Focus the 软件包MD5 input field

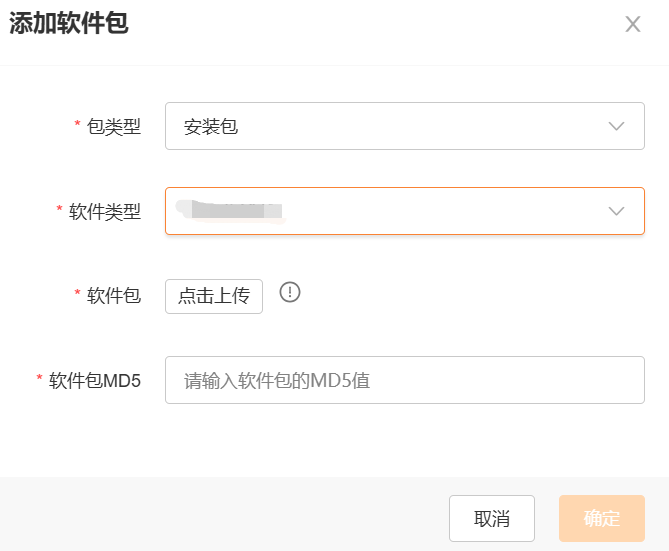tap(404, 380)
